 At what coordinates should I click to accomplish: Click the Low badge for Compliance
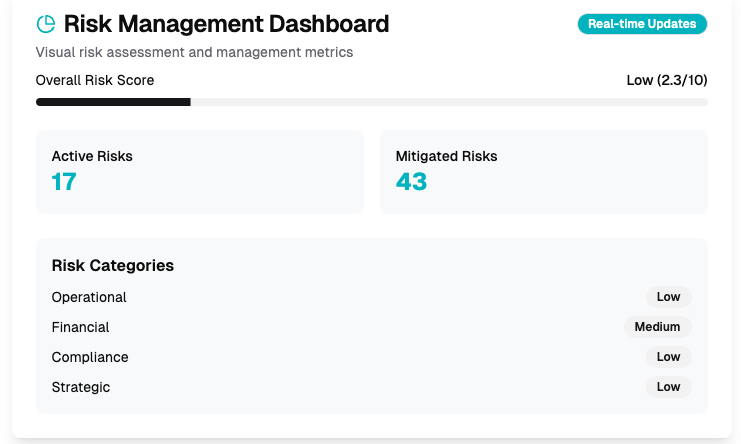(668, 357)
